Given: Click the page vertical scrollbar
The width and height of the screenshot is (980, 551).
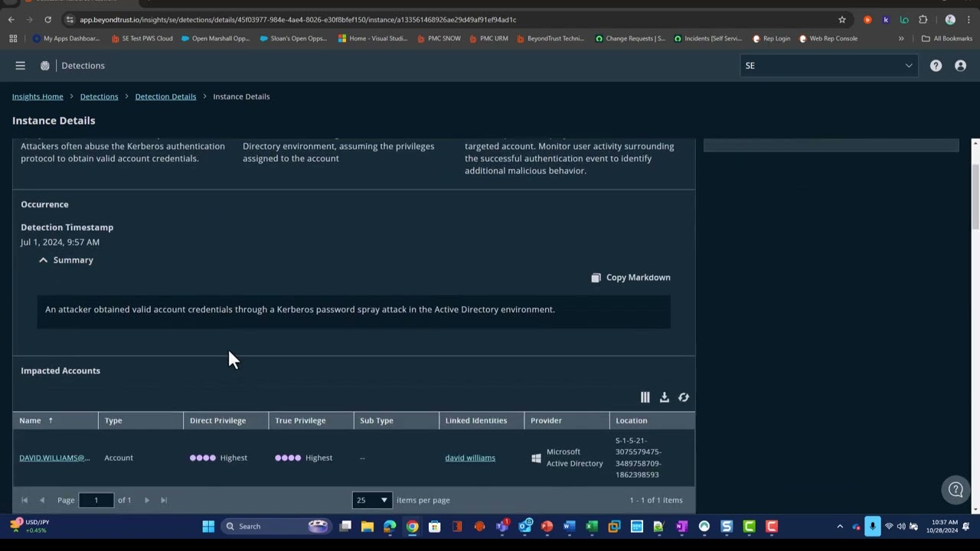Looking at the screenshot, I should [x=975, y=195].
